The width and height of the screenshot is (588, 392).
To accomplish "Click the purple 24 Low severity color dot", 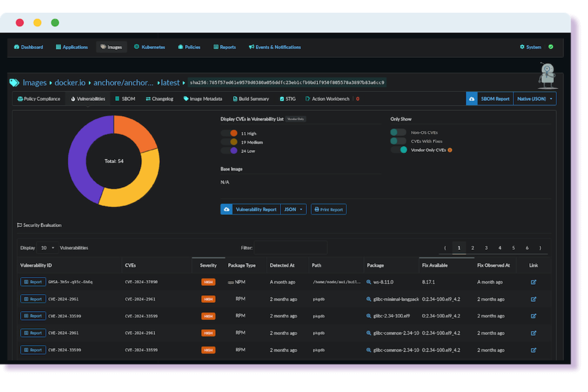I will tap(234, 151).
